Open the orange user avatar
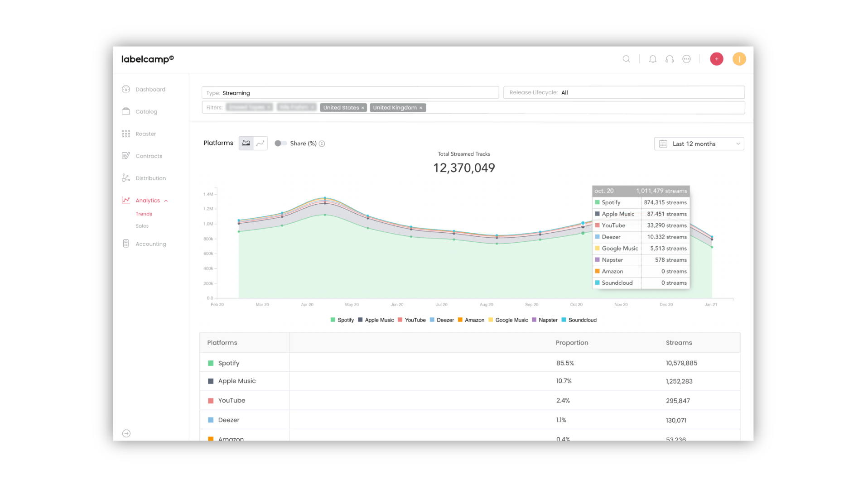Viewport: 868px width, 489px height. 739,59
